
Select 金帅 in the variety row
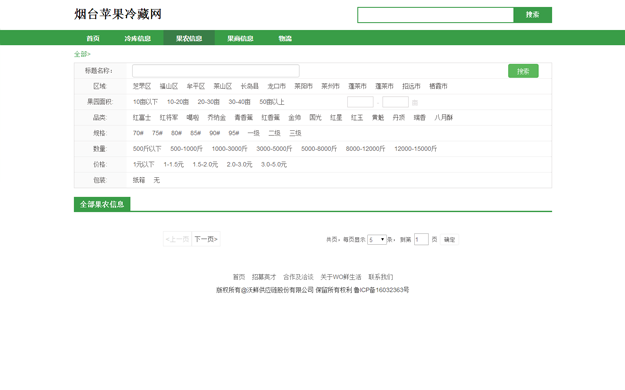[x=295, y=118]
